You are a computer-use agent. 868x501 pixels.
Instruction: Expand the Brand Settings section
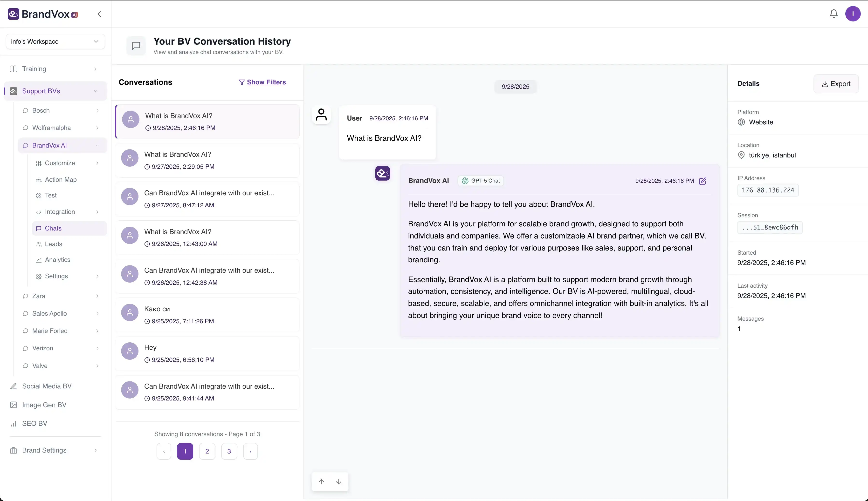click(x=95, y=450)
